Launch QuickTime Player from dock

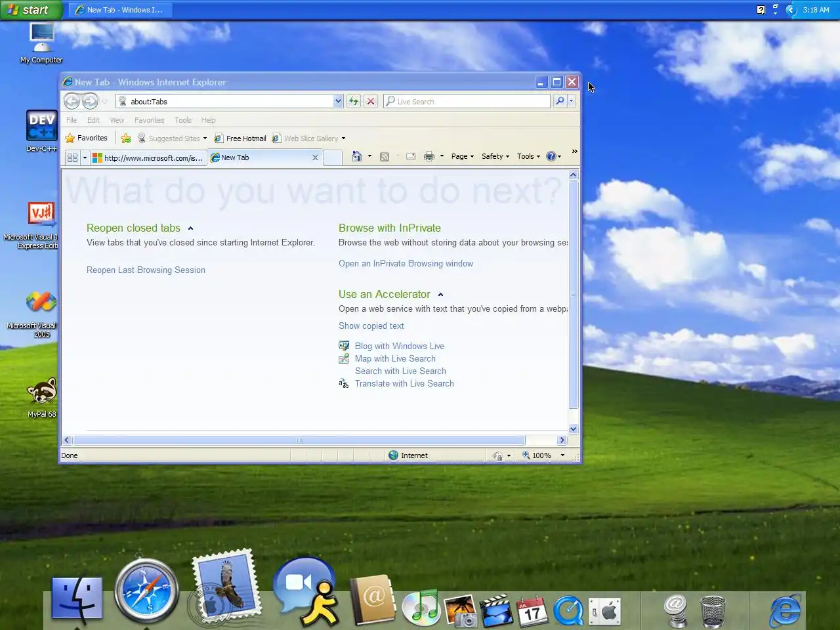tap(568, 610)
